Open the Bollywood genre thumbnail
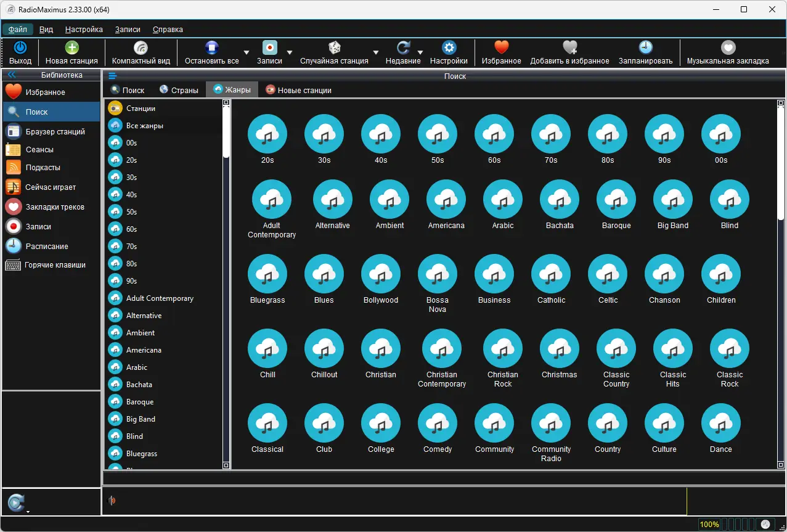This screenshot has height=532, width=787. pyautogui.click(x=381, y=280)
